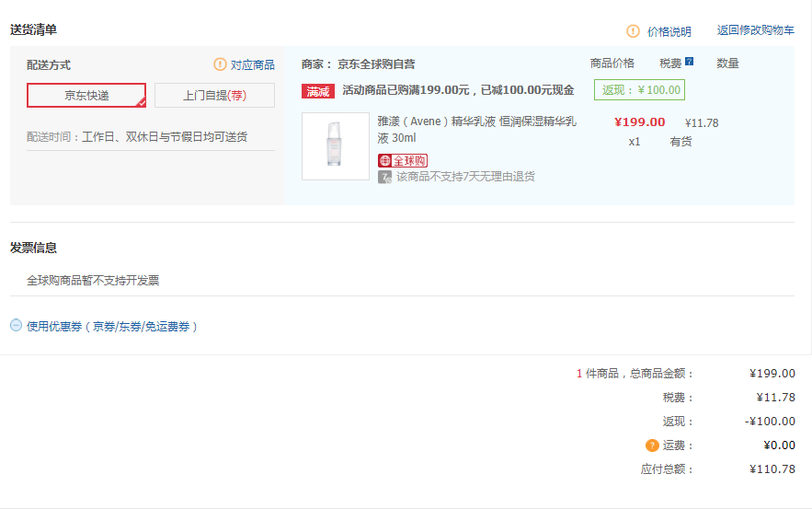Click the grey 7-day no-return icon

[x=384, y=178]
